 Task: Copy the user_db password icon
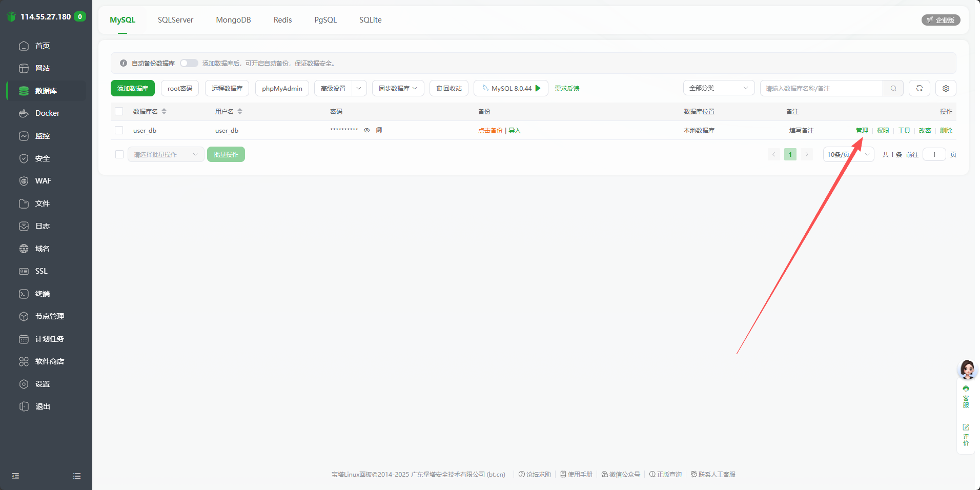379,130
